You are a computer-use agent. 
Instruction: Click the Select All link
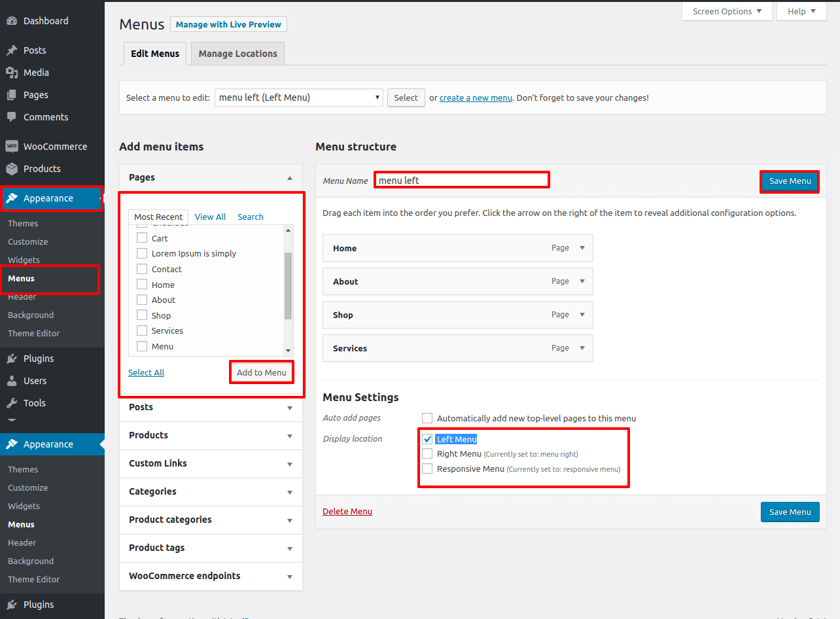pos(147,372)
